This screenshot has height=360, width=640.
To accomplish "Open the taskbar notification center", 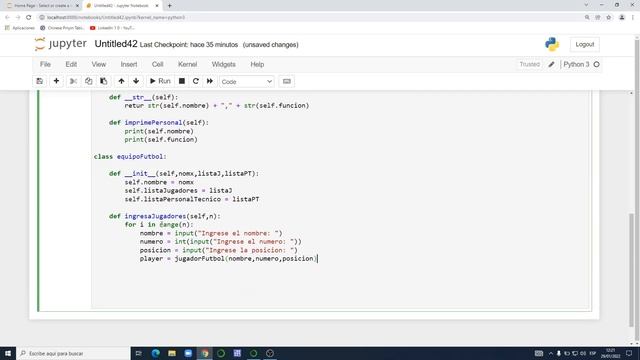I will point(629,353).
